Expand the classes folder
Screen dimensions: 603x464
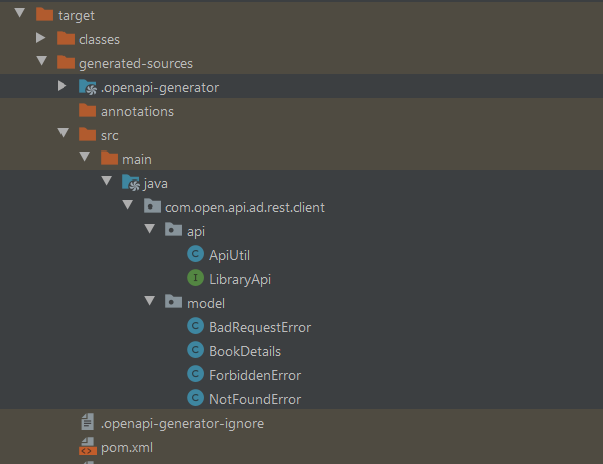[41, 38]
